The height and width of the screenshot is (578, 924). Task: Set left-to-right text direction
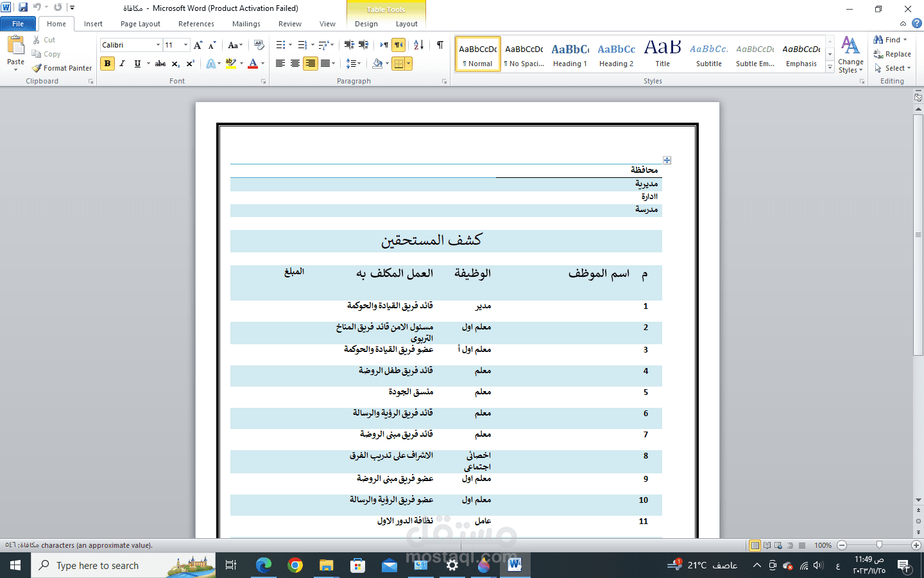point(384,45)
